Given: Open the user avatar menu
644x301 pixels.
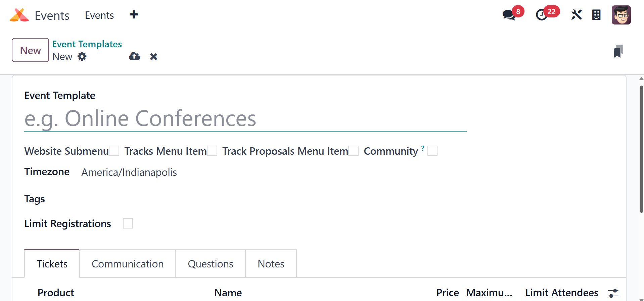Looking at the screenshot, I should point(621,15).
